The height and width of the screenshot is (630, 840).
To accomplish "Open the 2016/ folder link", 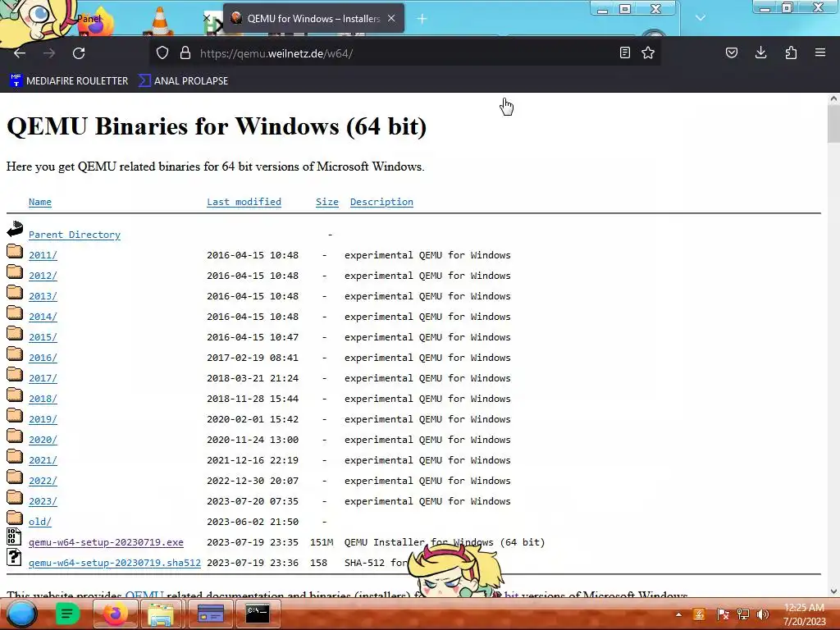I will (43, 358).
